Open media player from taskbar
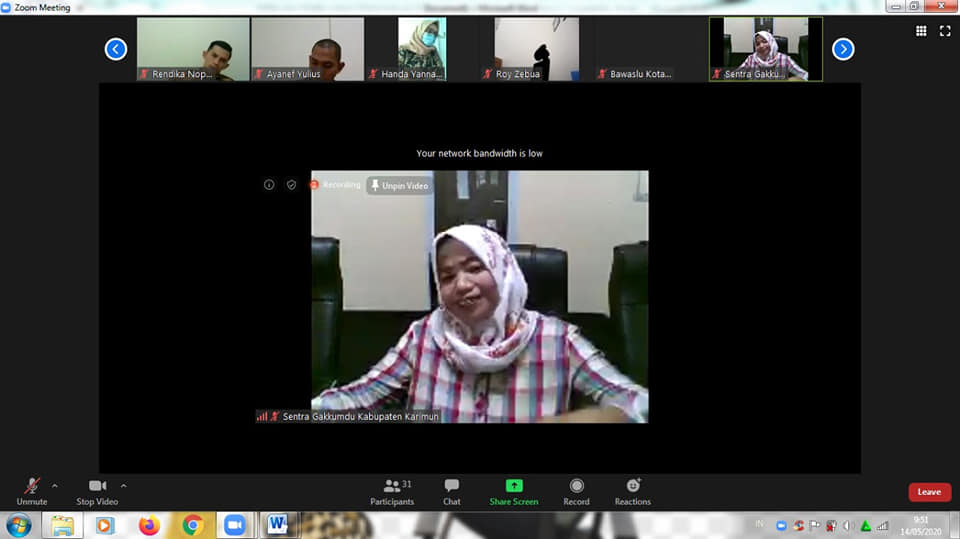The height and width of the screenshot is (539, 960). pos(104,526)
